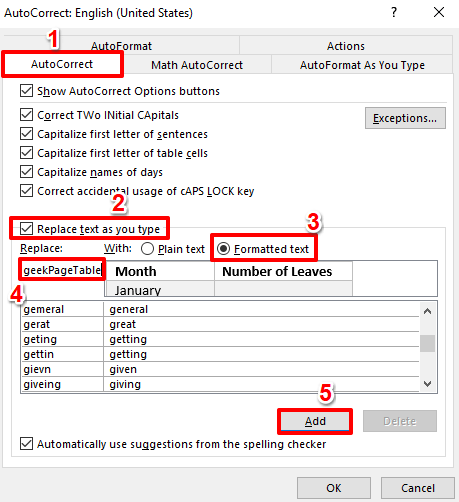Viewport: 459px width, 502px height.
Task: Uncheck Correct TWo INitial CApitals
Action: [x=26, y=115]
